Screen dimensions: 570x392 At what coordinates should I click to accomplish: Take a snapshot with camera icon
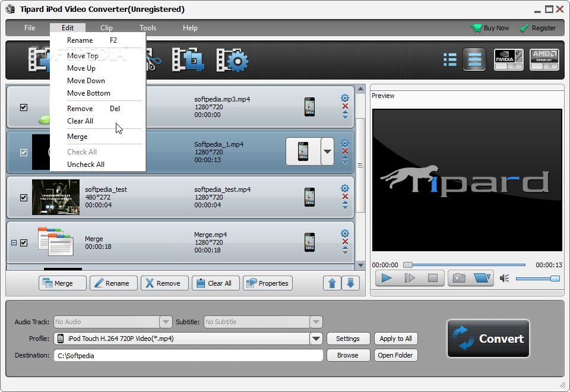click(x=459, y=278)
